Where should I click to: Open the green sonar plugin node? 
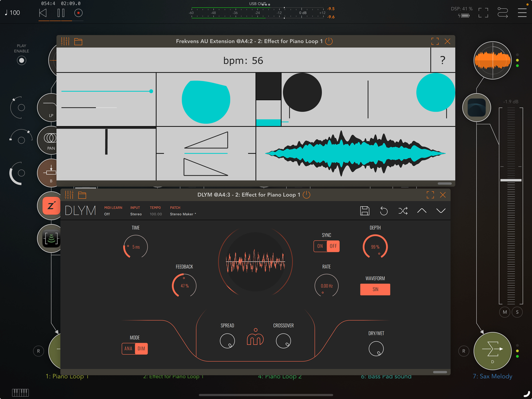50,239
